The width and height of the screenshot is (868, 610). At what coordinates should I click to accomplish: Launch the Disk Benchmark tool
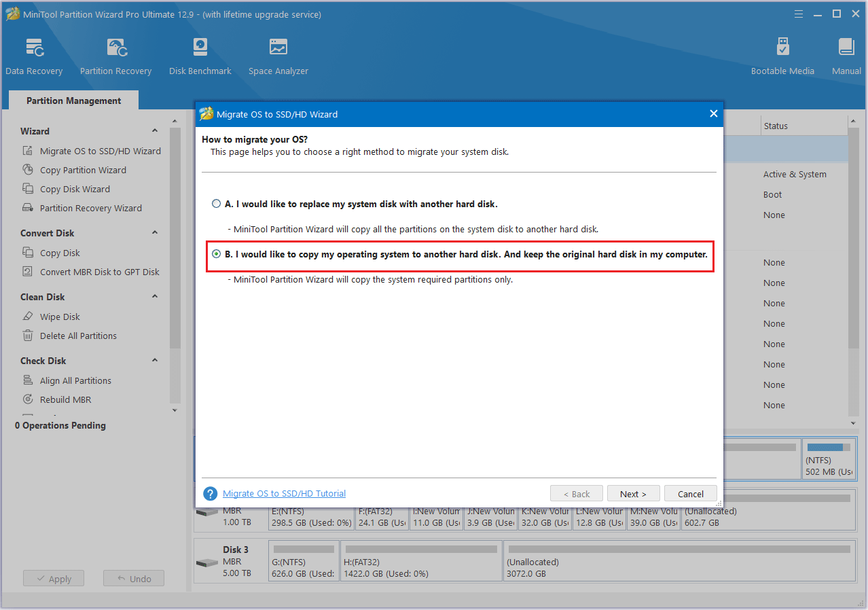(x=200, y=56)
